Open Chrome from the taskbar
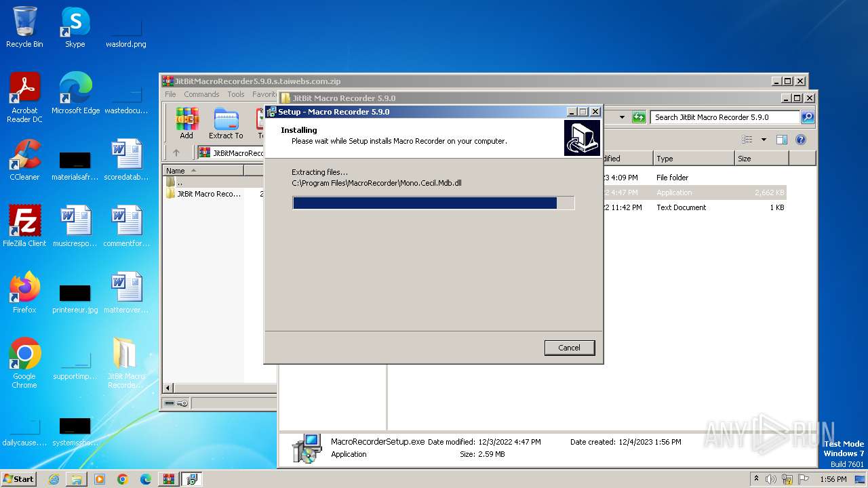 (123, 479)
